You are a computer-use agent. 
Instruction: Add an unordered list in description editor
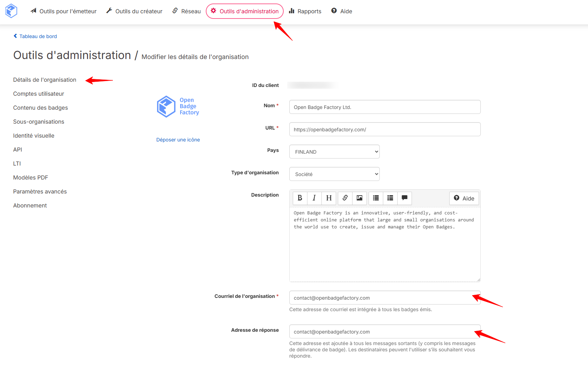376,198
